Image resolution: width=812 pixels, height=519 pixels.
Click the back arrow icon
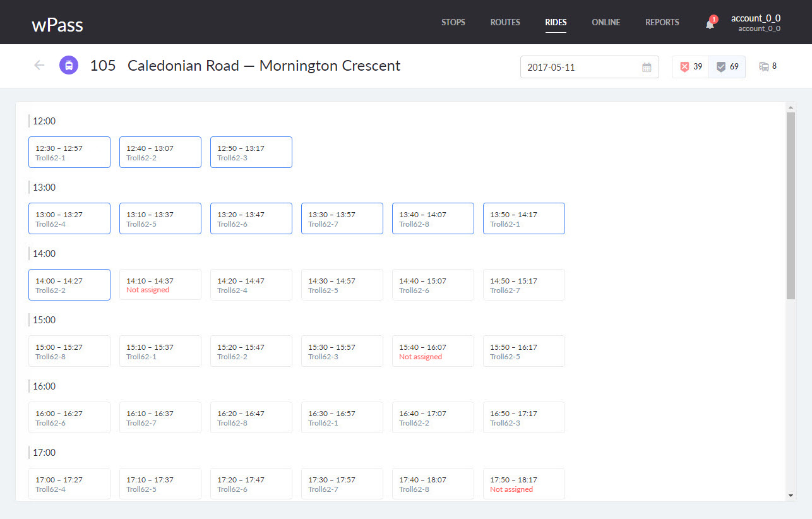pyautogui.click(x=39, y=65)
